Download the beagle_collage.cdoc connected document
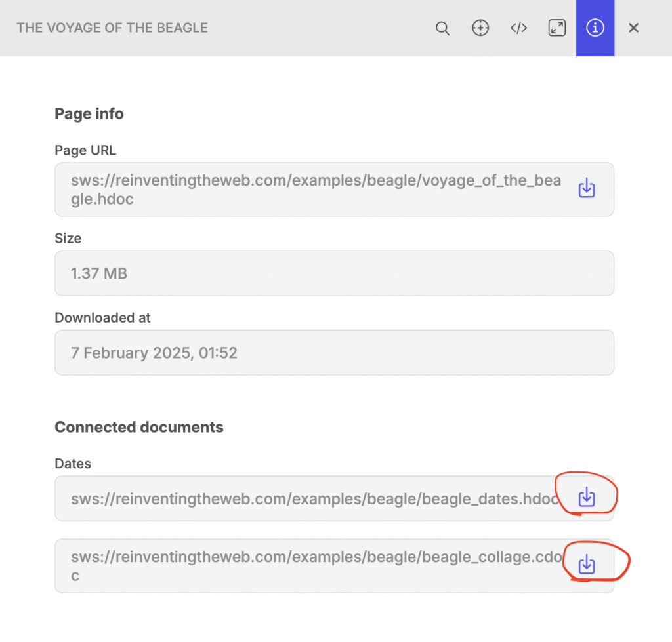This screenshot has height=642, width=672. (x=586, y=565)
